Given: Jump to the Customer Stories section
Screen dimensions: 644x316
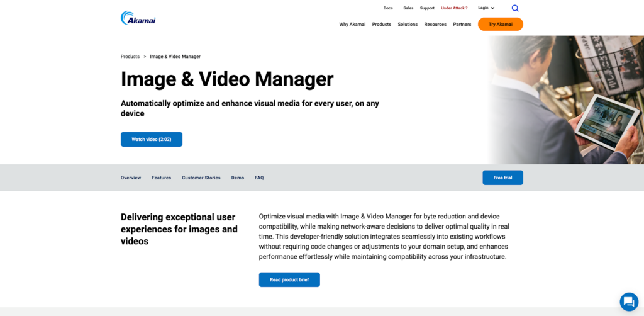Looking at the screenshot, I should click(201, 178).
